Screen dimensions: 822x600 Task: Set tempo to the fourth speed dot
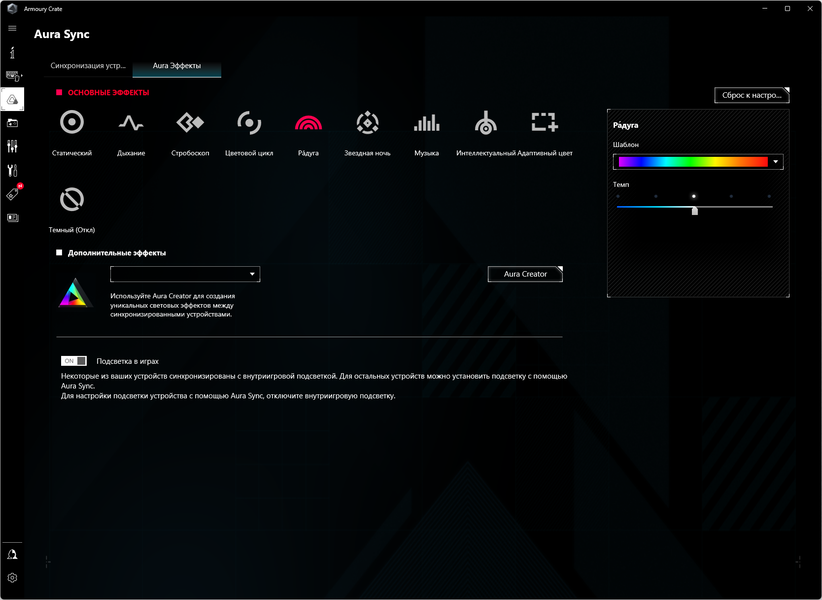click(x=731, y=197)
